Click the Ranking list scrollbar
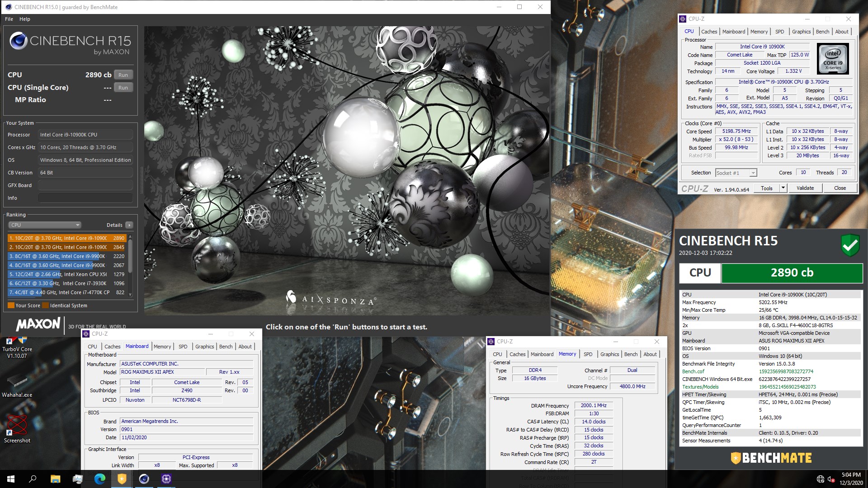Screen dimensions: 868x488 pyautogui.click(x=130, y=265)
